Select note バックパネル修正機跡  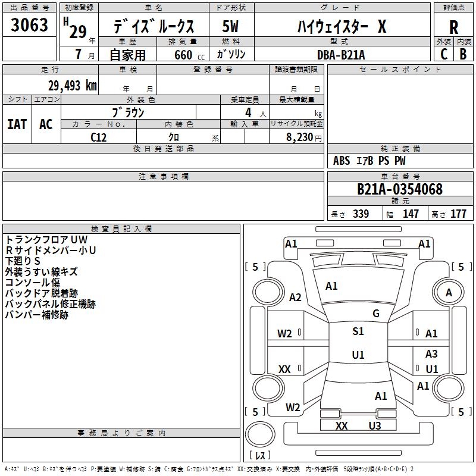coord(51,304)
